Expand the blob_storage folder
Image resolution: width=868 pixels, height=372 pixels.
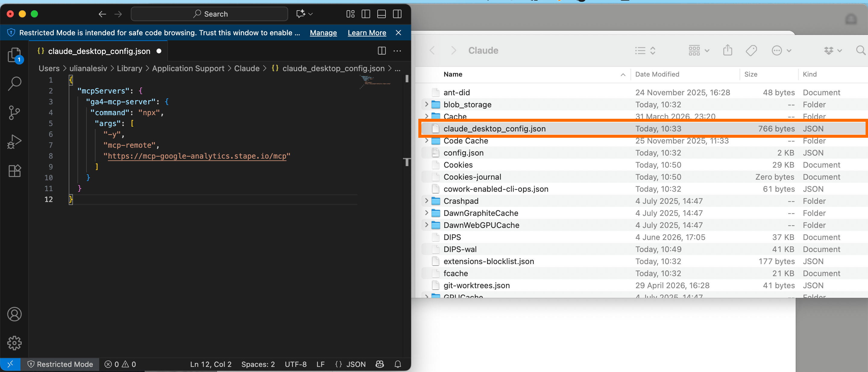426,105
